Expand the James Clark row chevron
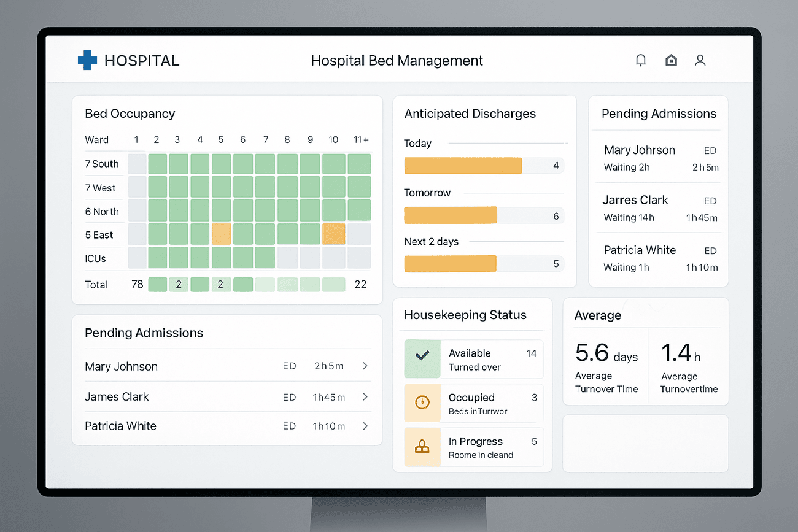Viewport: 798px width, 532px height. click(x=365, y=397)
